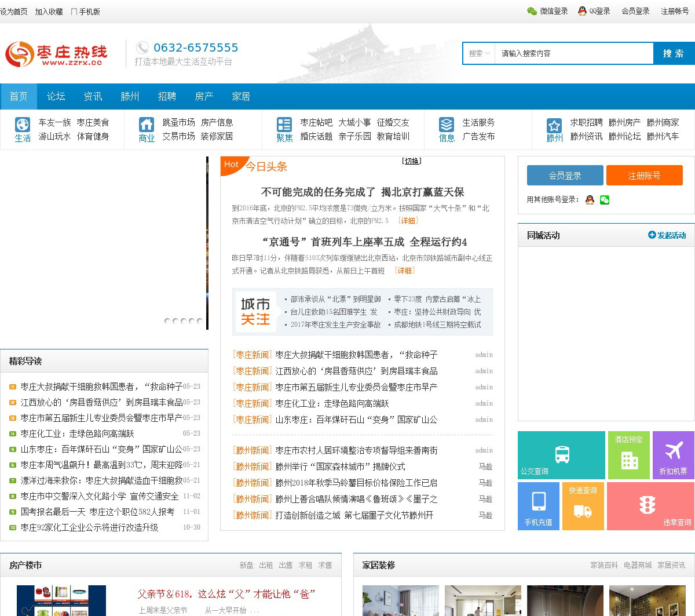Click the search input field
This screenshot has height=616, width=695.
(573, 53)
